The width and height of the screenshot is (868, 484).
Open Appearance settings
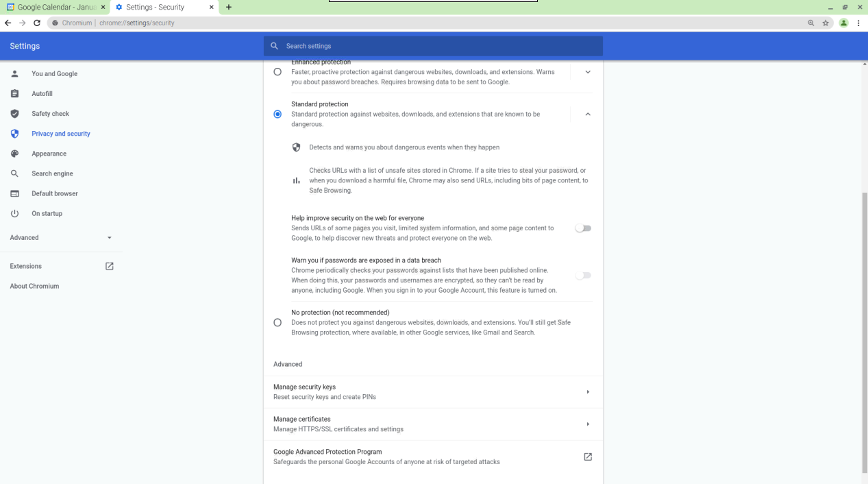pyautogui.click(x=49, y=154)
